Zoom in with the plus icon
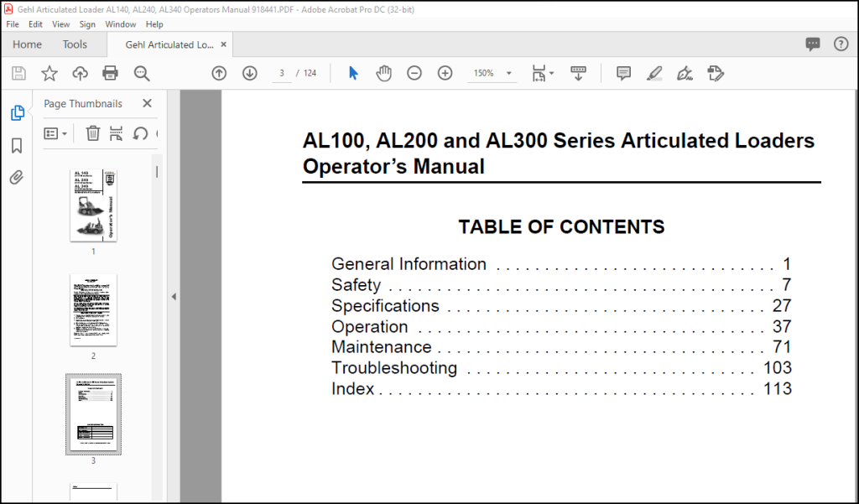The width and height of the screenshot is (859, 504). (x=445, y=73)
